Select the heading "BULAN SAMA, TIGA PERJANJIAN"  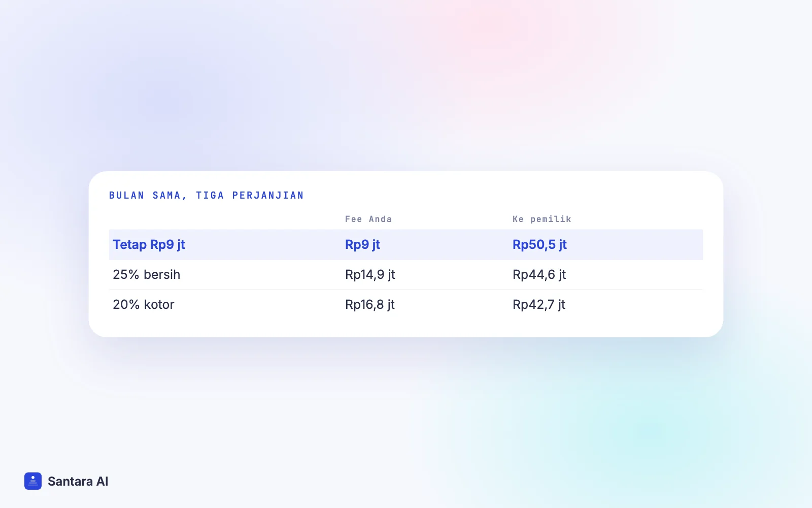[x=207, y=196]
